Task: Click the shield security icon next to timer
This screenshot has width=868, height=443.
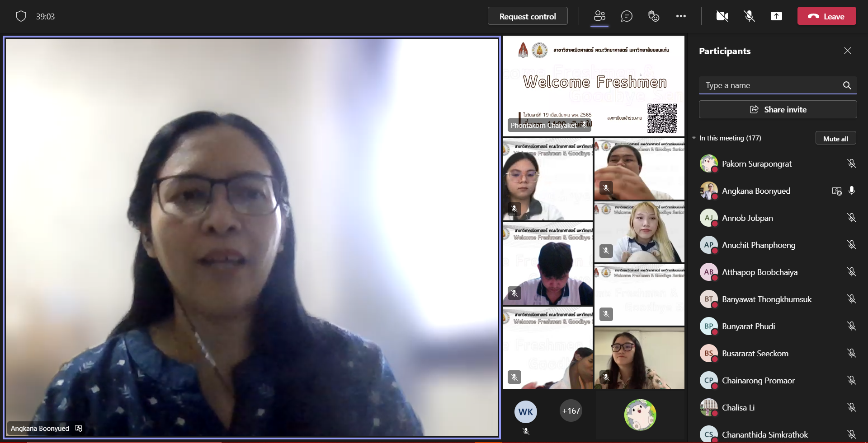Action: pos(21,16)
